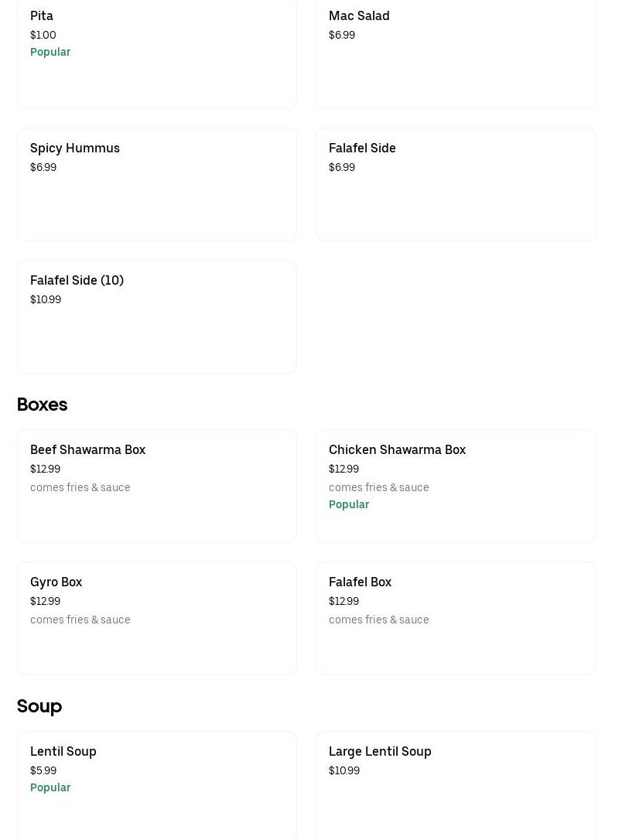Viewport: 622px width, 840px height.
Task: Click the Popular label under Pita
Action: point(50,53)
